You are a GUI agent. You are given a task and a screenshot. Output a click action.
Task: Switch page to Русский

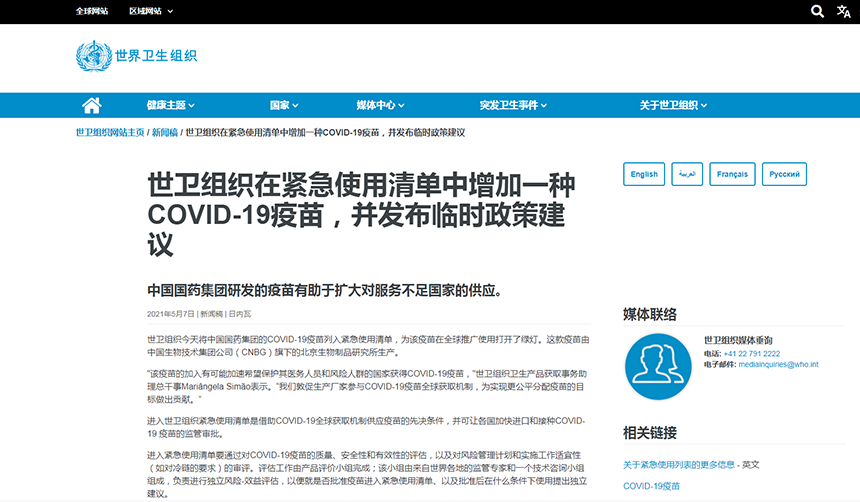pos(784,174)
